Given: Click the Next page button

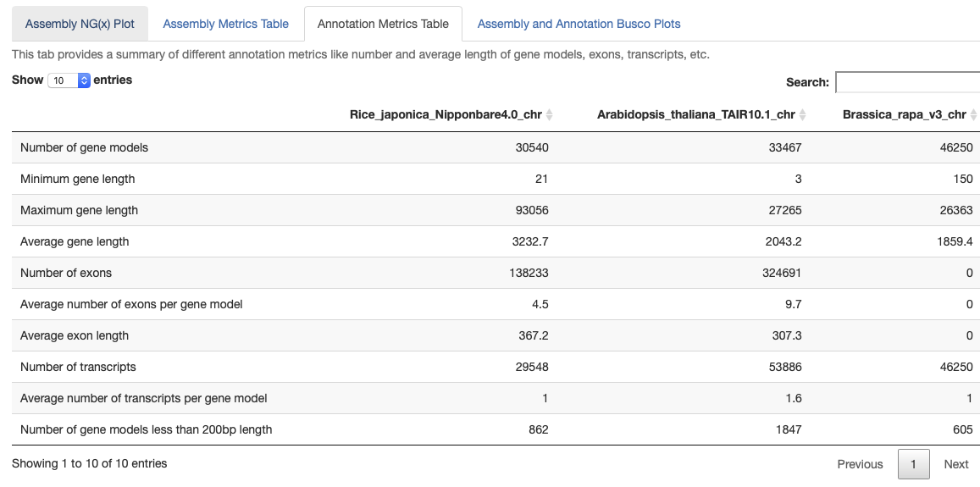Looking at the screenshot, I should point(956,464).
